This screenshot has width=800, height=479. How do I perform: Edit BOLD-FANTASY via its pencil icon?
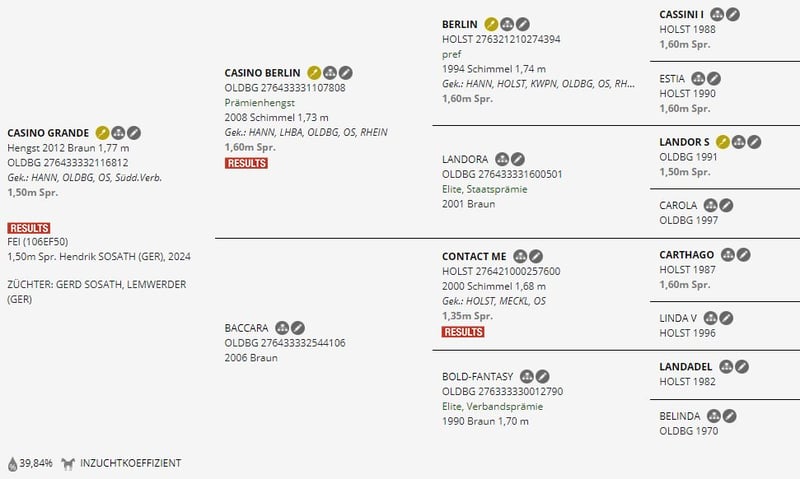pos(542,376)
